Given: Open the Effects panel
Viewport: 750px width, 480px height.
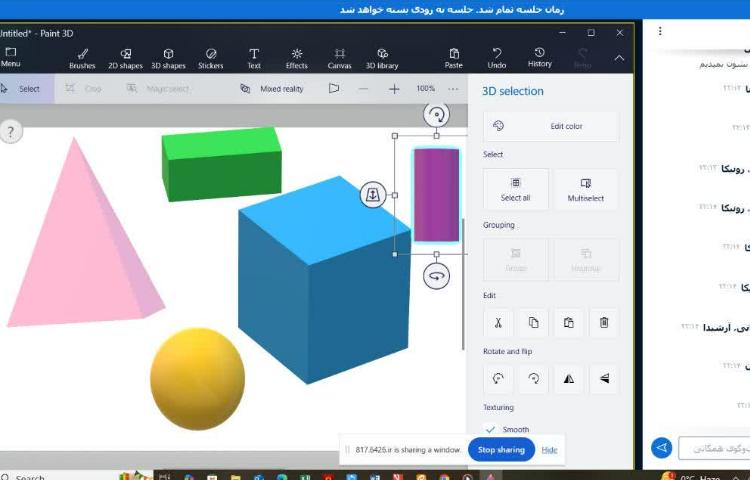Looking at the screenshot, I should pos(297,58).
